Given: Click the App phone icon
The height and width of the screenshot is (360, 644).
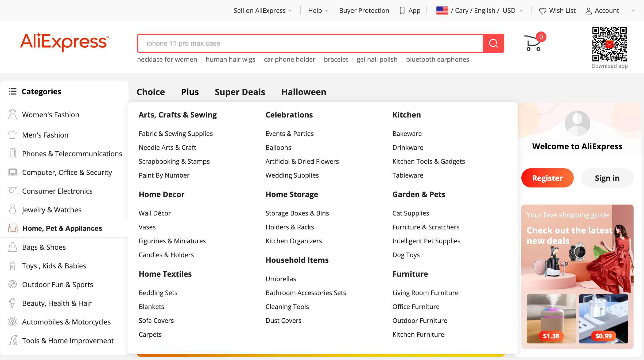Looking at the screenshot, I should pyautogui.click(x=402, y=11).
